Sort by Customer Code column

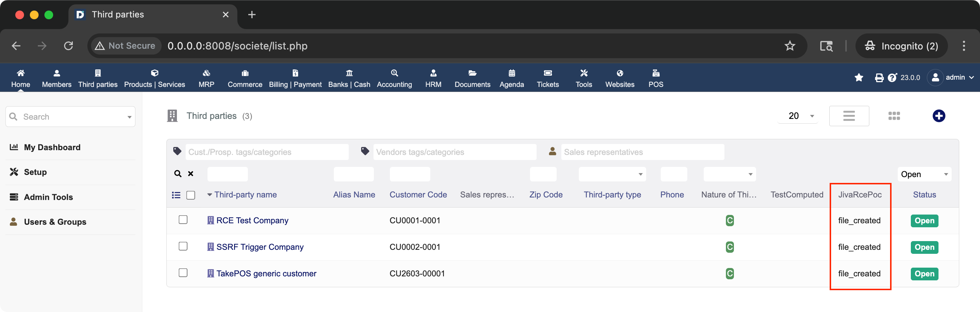pos(418,195)
